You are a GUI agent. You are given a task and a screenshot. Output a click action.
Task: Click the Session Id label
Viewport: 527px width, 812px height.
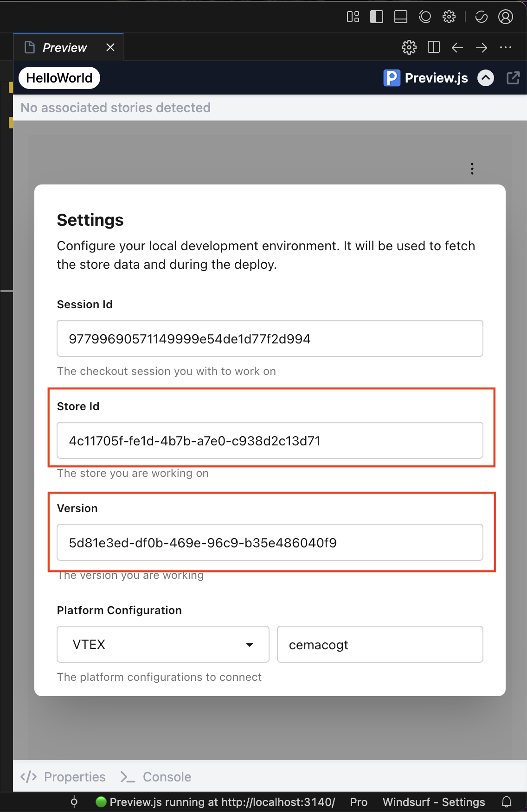[x=85, y=304]
